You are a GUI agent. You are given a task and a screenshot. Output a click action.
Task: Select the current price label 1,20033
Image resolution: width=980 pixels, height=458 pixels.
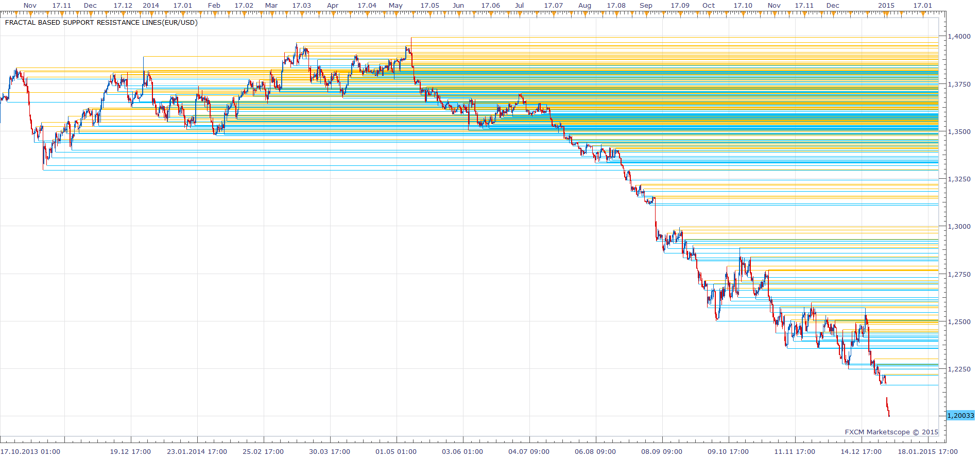click(x=961, y=415)
